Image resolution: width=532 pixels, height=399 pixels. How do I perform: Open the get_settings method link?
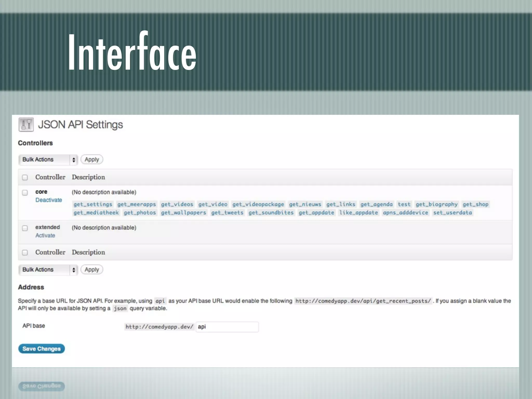[93, 204]
